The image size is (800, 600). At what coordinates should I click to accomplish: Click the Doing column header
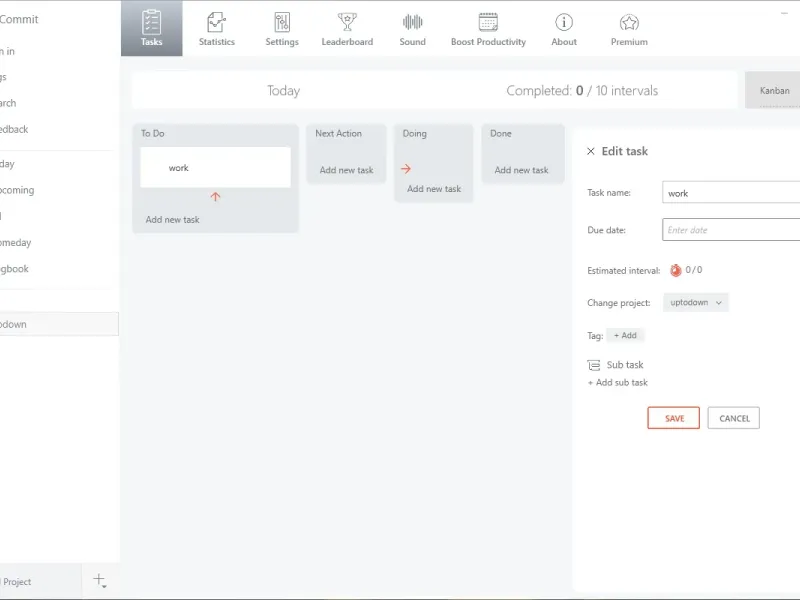coord(414,133)
